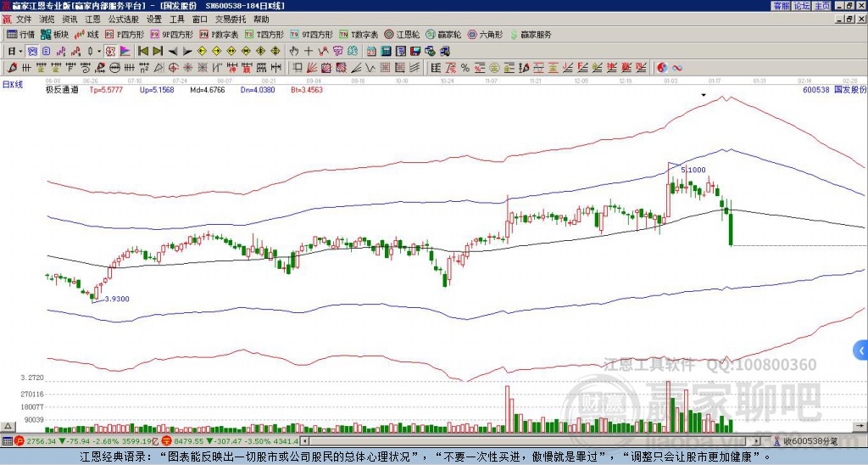Open 六角形 hexagon tool
Image resolution: width=868 pixels, height=465 pixels.
485,34
